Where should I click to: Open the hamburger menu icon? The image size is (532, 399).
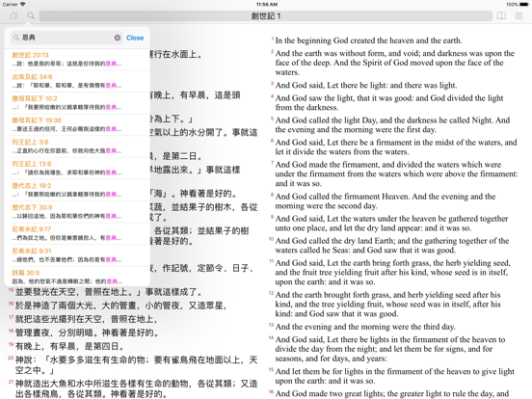coord(519,15)
